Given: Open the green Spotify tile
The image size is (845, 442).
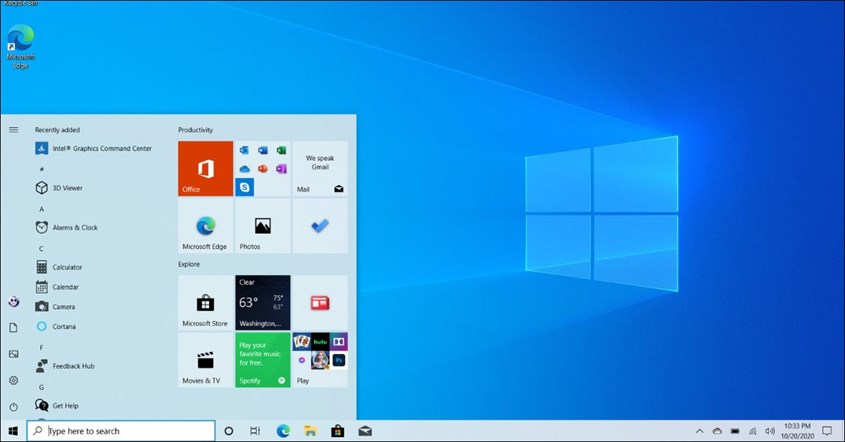Looking at the screenshot, I should point(262,360).
